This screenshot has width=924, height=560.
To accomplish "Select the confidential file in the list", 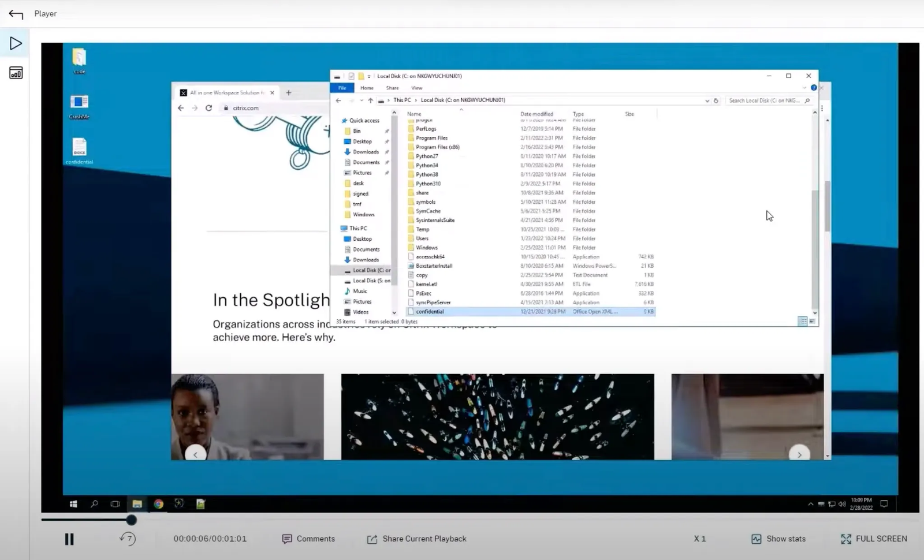I will tap(430, 312).
